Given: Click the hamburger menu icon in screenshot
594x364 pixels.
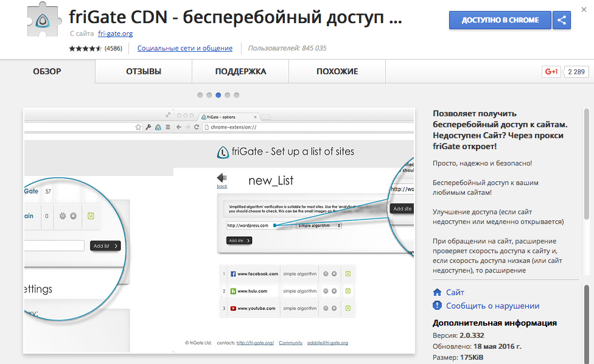Looking at the screenshot, I should pos(168,127).
